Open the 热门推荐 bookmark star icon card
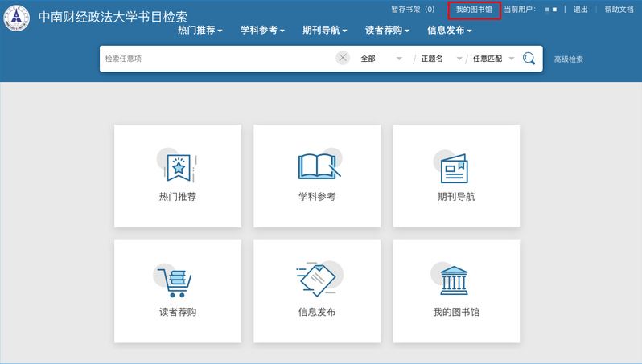Screen dimensions: 642x364 coord(178,176)
